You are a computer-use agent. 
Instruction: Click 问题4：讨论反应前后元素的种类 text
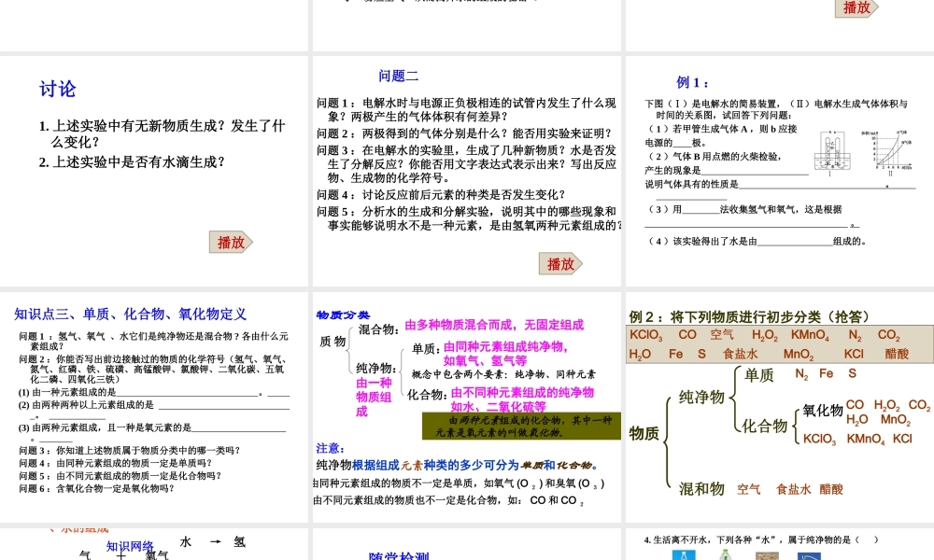tap(442, 195)
